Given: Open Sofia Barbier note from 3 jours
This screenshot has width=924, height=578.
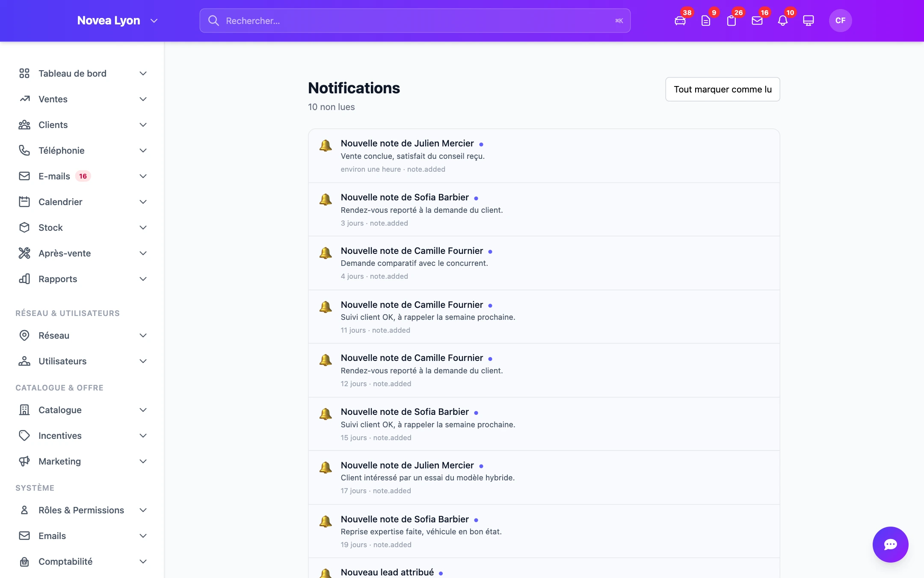Looking at the screenshot, I should click(x=544, y=210).
